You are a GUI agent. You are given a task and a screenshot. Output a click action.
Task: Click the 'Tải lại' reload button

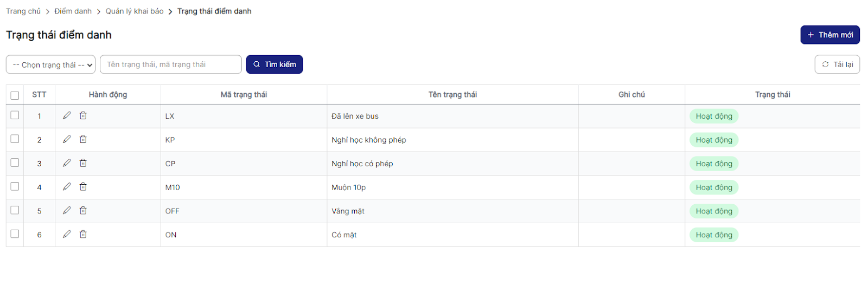click(837, 64)
